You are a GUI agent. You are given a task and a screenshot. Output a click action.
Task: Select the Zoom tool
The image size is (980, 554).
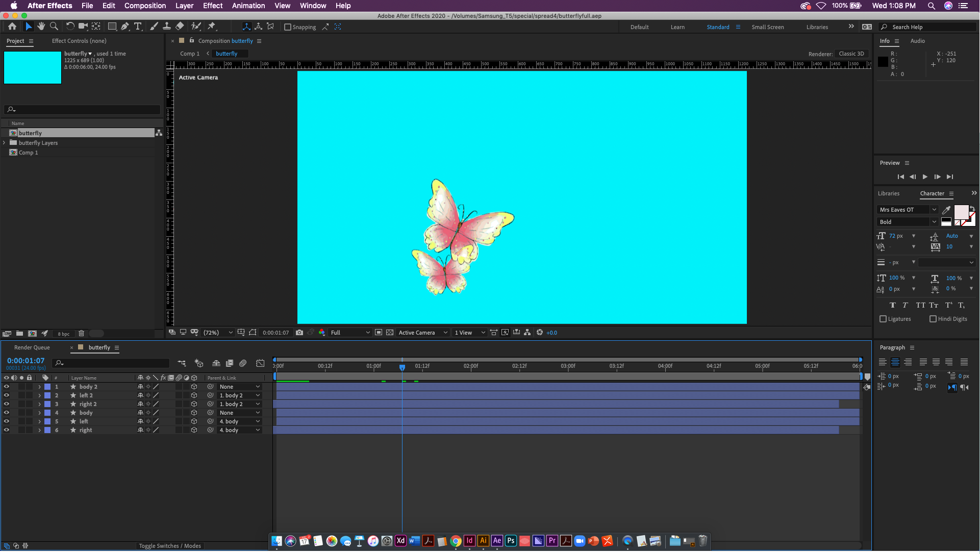[54, 27]
